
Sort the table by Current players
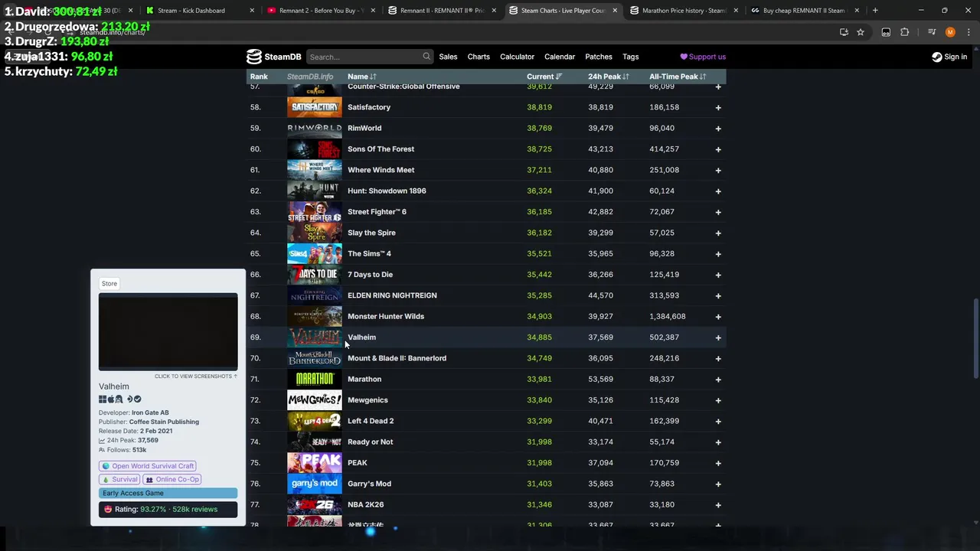coord(544,77)
